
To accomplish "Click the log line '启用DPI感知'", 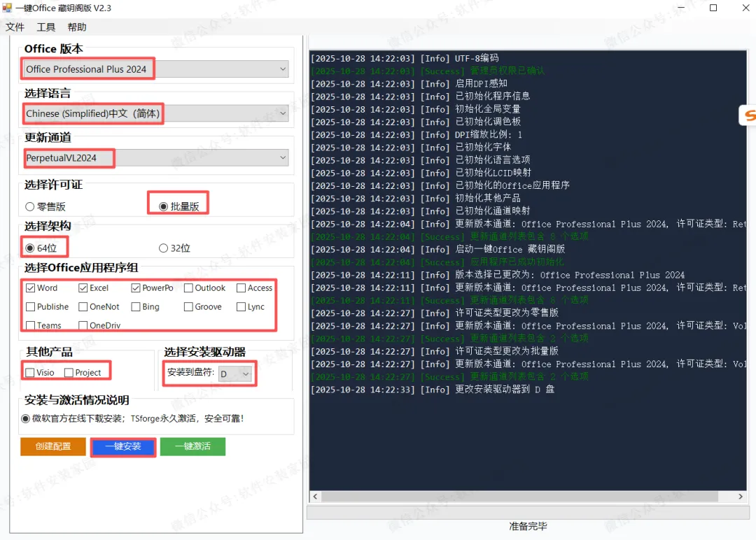I will [x=409, y=84].
